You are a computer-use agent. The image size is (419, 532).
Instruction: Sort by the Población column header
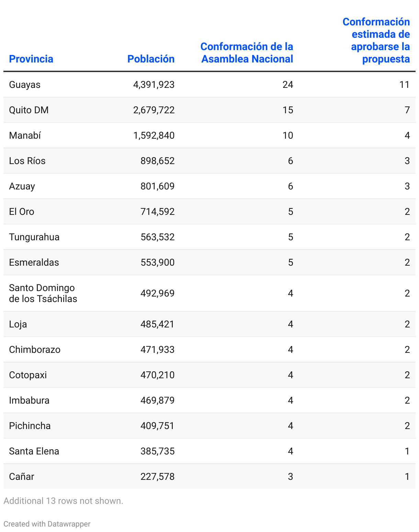pos(151,59)
